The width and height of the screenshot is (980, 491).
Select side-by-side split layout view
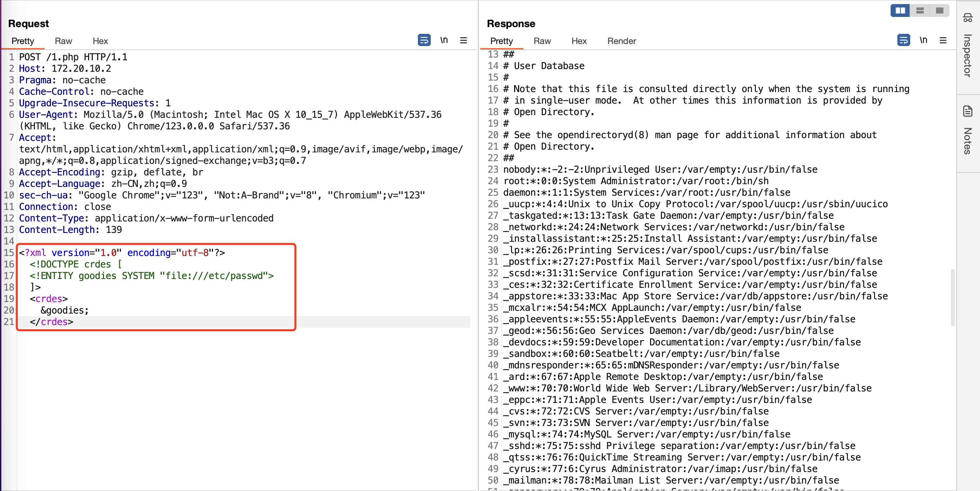pyautogui.click(x=900, y=10)
